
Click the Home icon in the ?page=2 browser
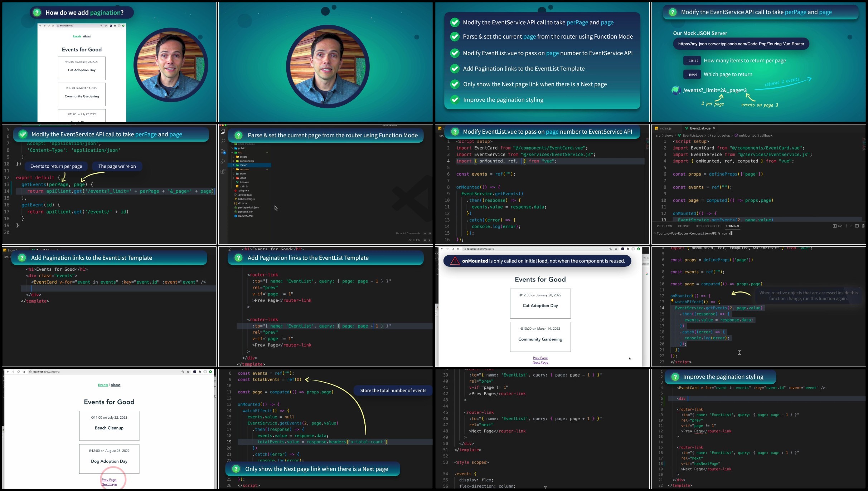[x=24, y=372]
